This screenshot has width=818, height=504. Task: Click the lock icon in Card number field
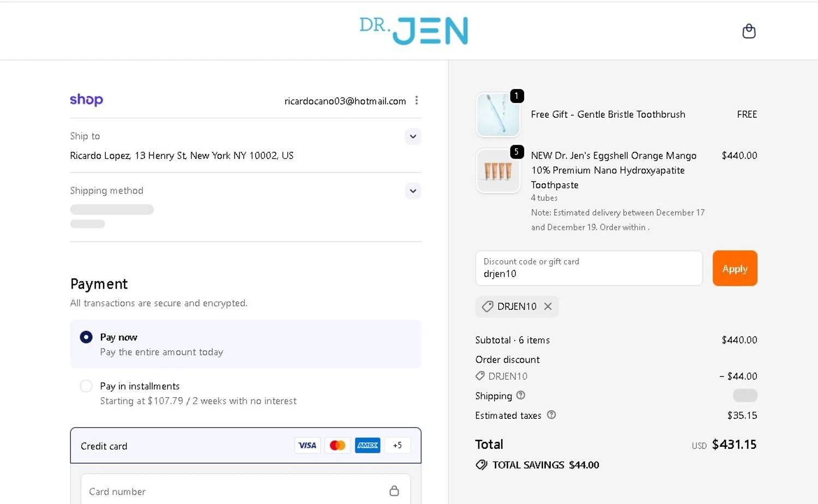[394, 491]
